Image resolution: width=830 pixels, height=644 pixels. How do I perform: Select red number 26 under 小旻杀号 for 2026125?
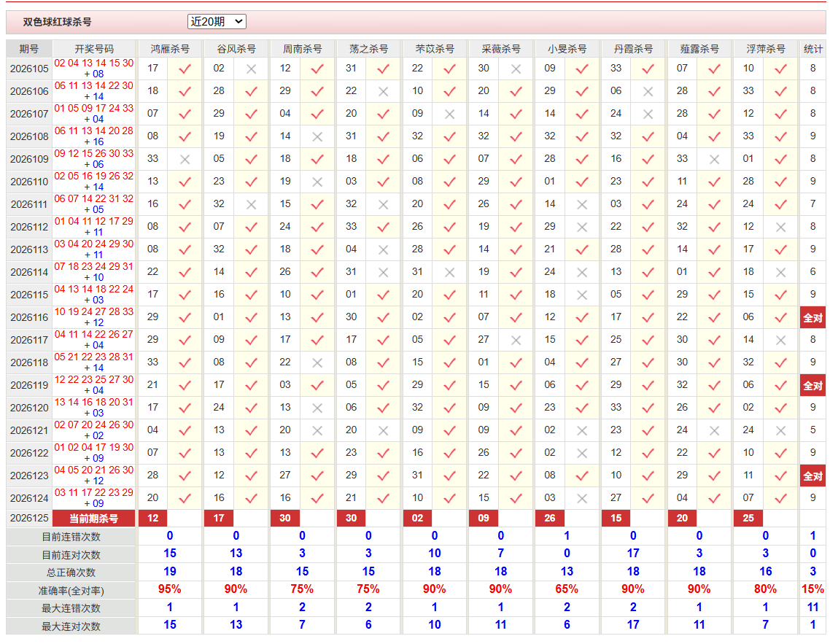point(550,519)
